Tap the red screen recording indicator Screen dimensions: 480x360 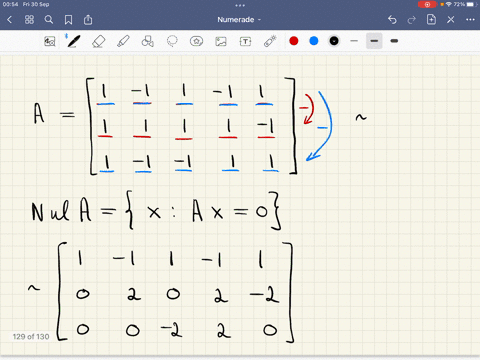click(x=427, y=4)
